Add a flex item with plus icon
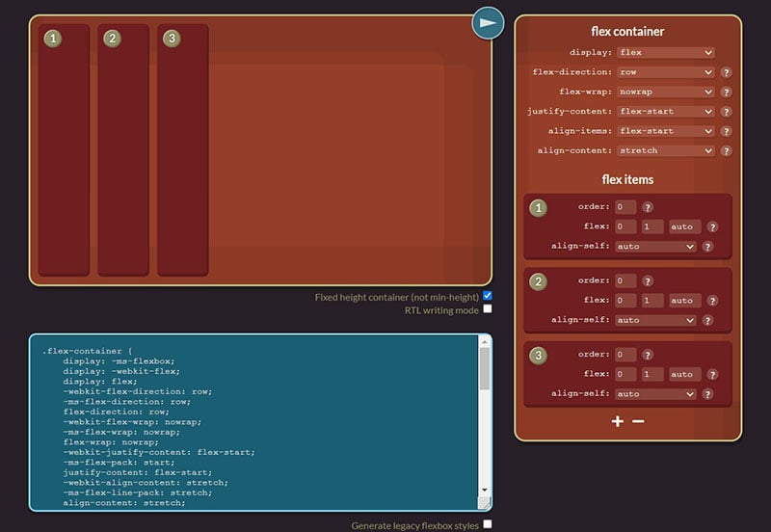Screen dimensions: 771x532 point(618,421)
